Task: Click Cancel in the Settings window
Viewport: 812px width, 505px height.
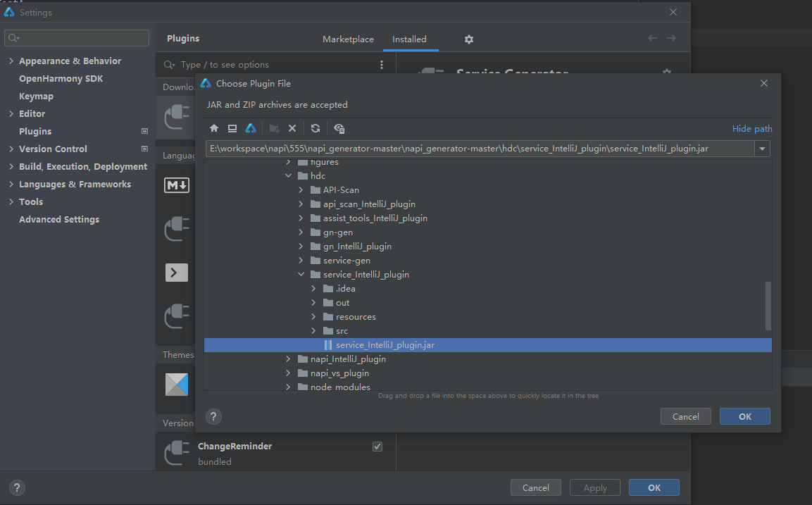Action: [535, 488]
